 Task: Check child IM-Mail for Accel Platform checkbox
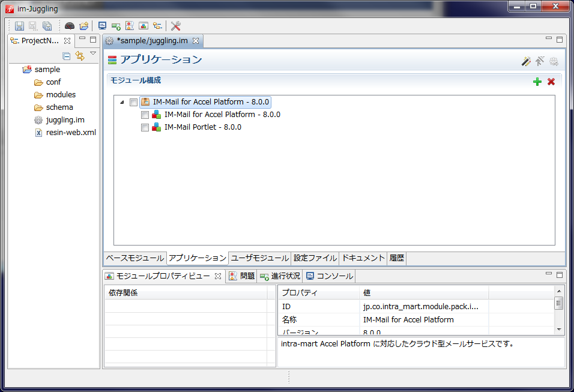[145, 115]
